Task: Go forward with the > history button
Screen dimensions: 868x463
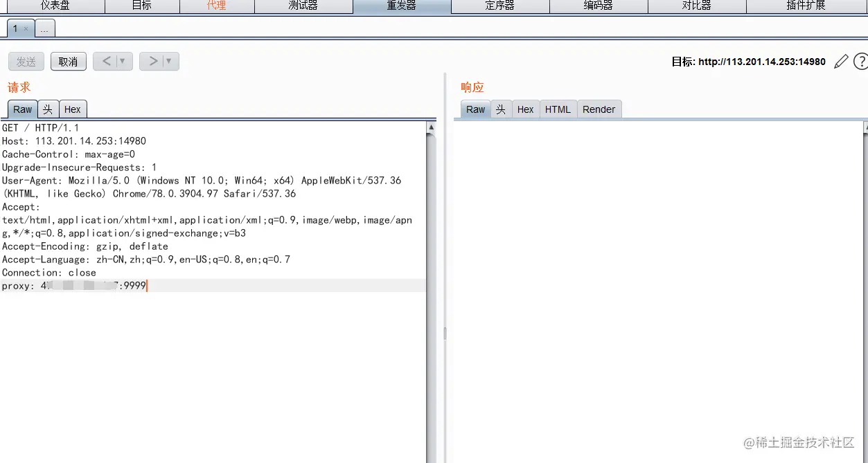Action: pyautogui.click(x=152, y=61)
